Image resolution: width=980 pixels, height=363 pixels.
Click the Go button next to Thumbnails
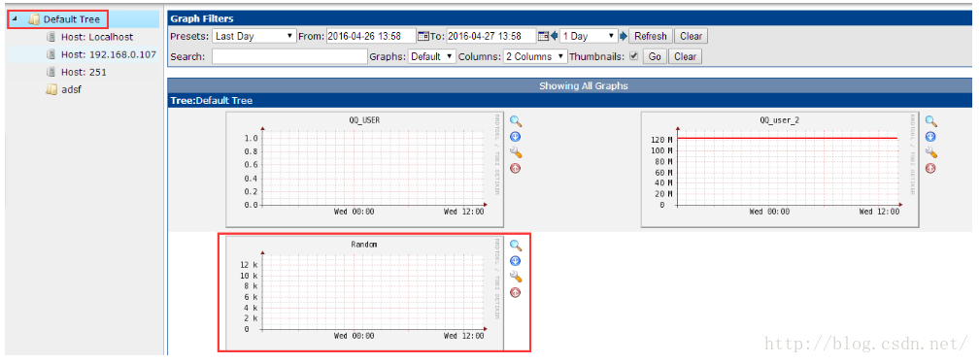tap(655, 56)
